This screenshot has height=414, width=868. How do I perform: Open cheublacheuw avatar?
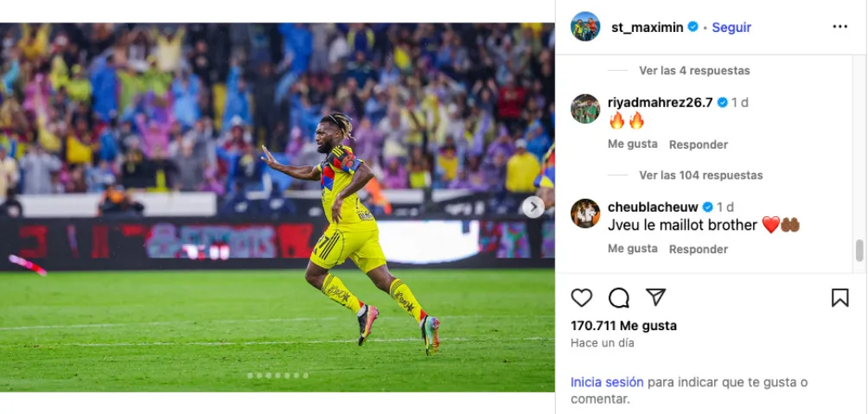tap(585, 213)
